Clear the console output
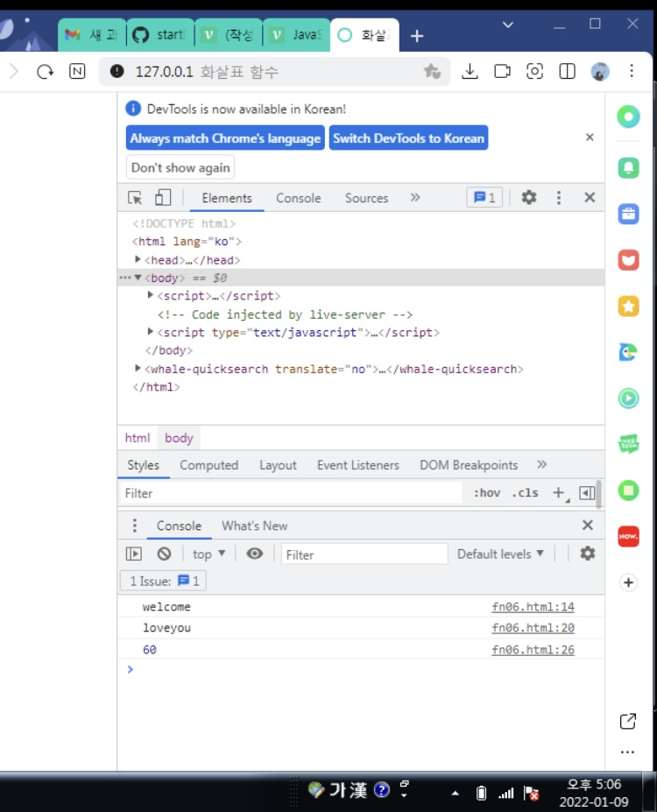The image size is (657, 812). click(x=164, y=554)
